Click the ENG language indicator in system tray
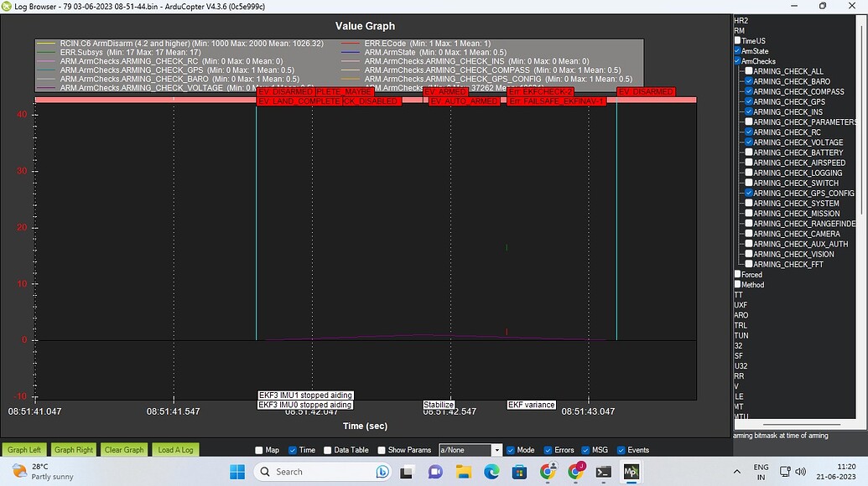This screenshot has width=868, height=486. tap(761, 471)
